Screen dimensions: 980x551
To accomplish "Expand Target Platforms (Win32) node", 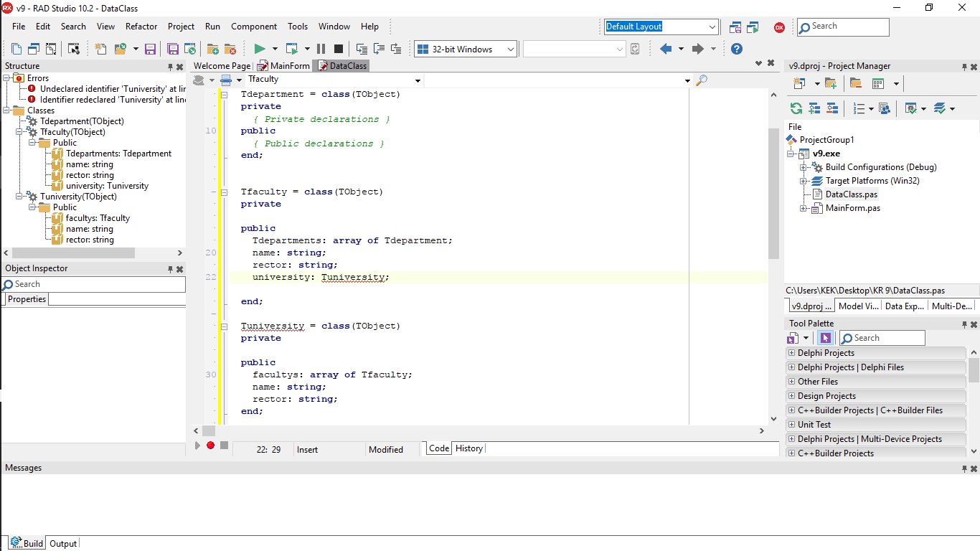I will [804, 181].
